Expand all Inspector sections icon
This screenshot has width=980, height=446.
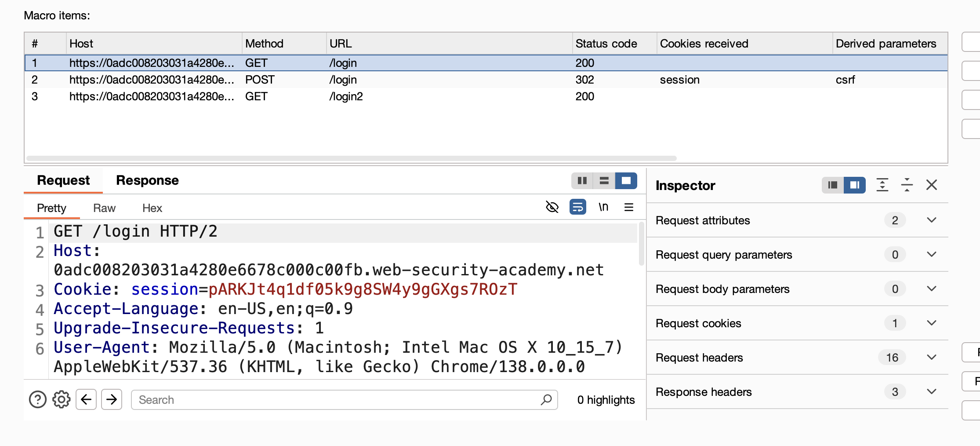[x=882, y=185]
